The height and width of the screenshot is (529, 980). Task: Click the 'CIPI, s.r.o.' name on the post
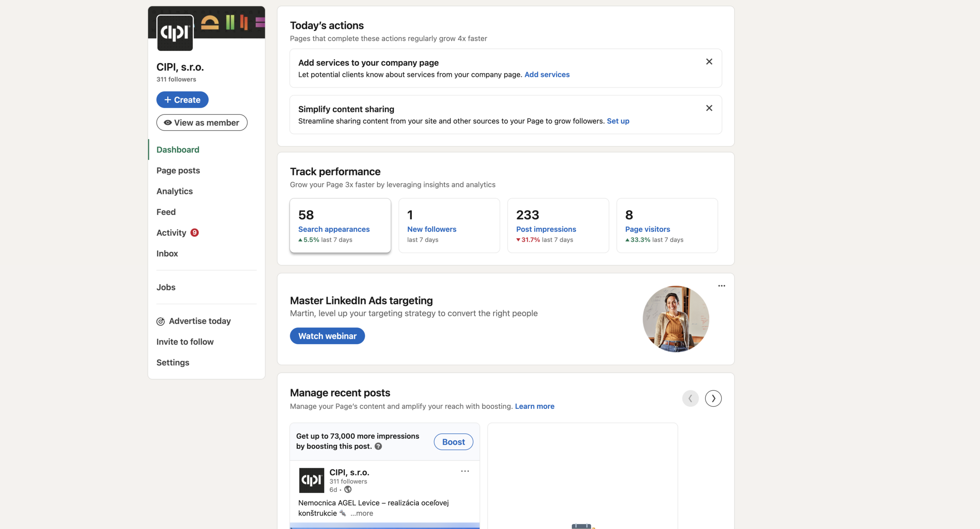coord(349,472)
